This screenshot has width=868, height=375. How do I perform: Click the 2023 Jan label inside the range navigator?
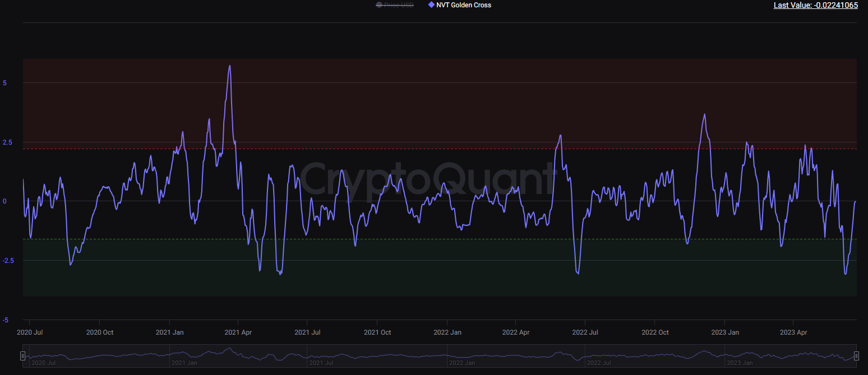coord(740,363)
